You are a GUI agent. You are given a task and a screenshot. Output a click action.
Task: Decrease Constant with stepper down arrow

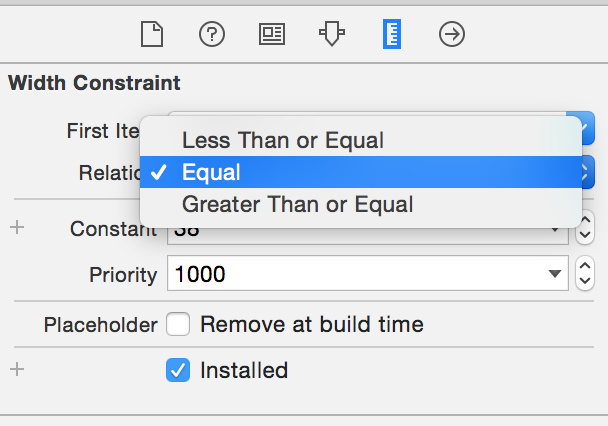click(x=585, y=235)
